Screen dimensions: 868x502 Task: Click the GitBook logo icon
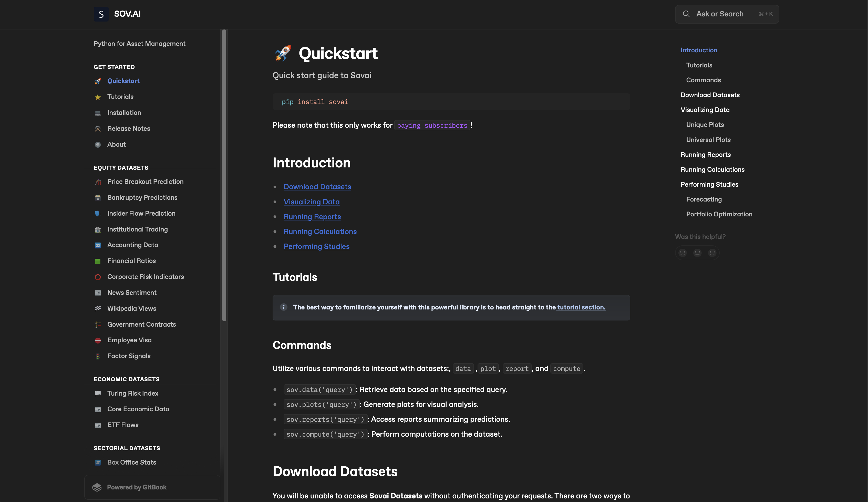tap(97, 487)
